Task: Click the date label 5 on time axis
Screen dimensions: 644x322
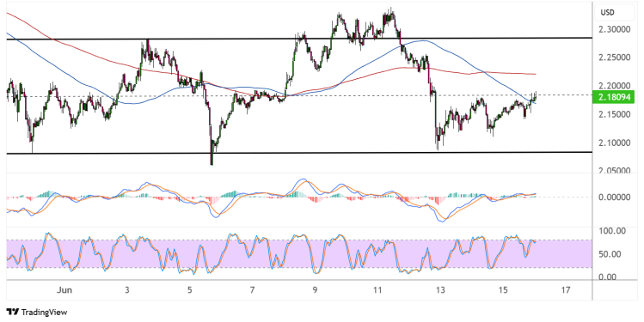Action: pos(190,290)
